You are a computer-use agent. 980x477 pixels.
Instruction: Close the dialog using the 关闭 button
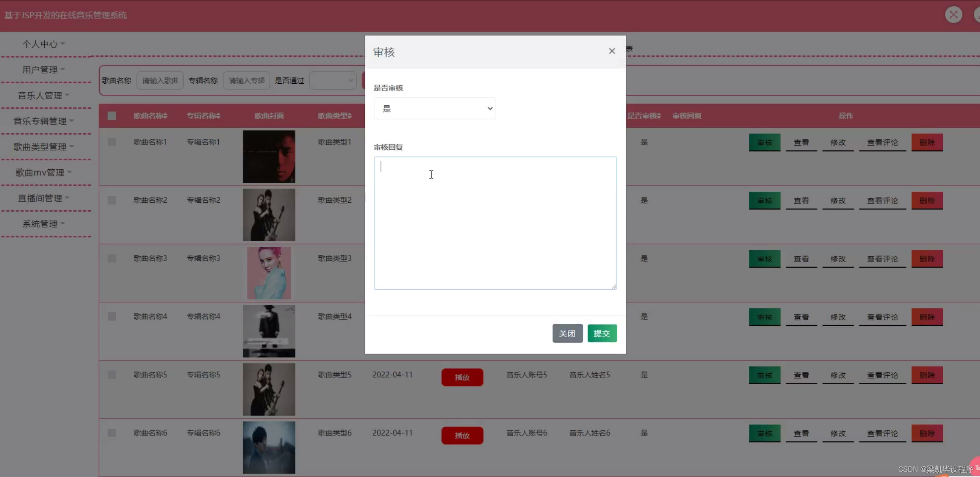click(x=567, y=333)
